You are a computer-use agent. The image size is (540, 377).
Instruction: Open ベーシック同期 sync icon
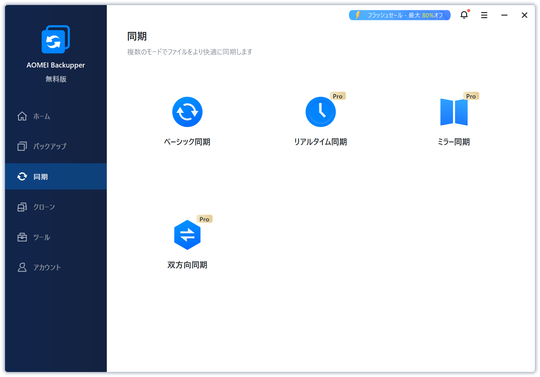187,112
